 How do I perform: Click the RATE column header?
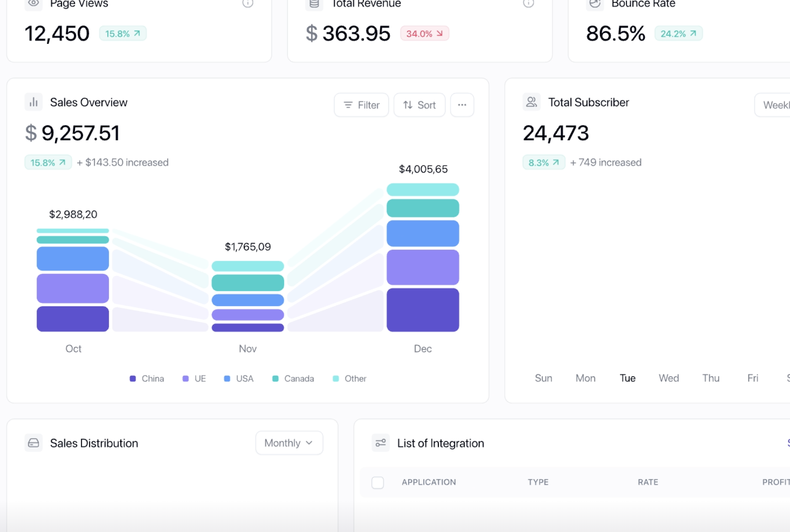[648, 482]
